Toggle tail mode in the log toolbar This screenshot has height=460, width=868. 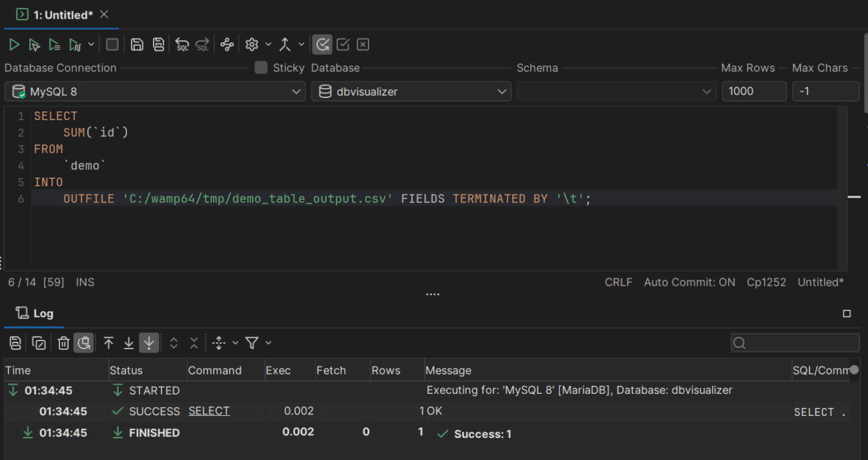148,342
